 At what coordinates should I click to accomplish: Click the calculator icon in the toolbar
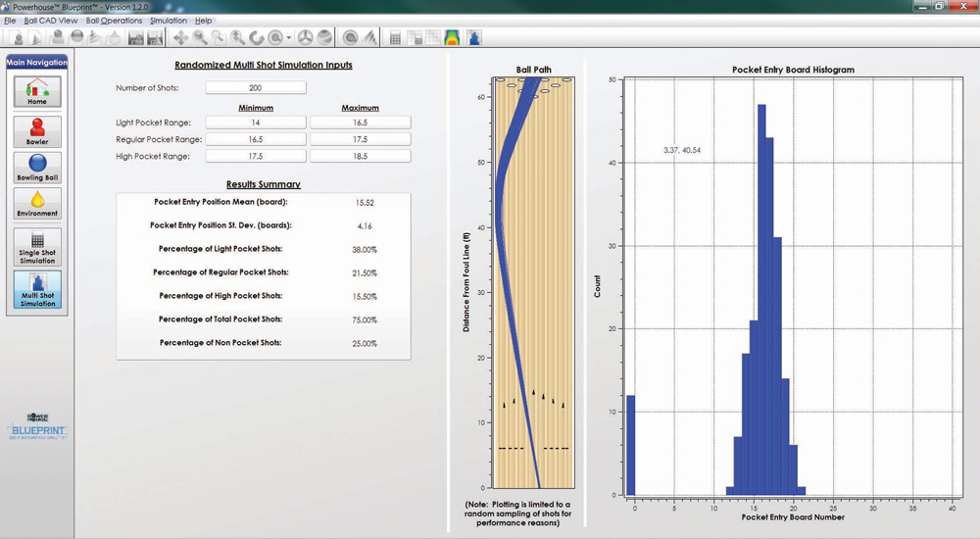[x=396, y=38]
